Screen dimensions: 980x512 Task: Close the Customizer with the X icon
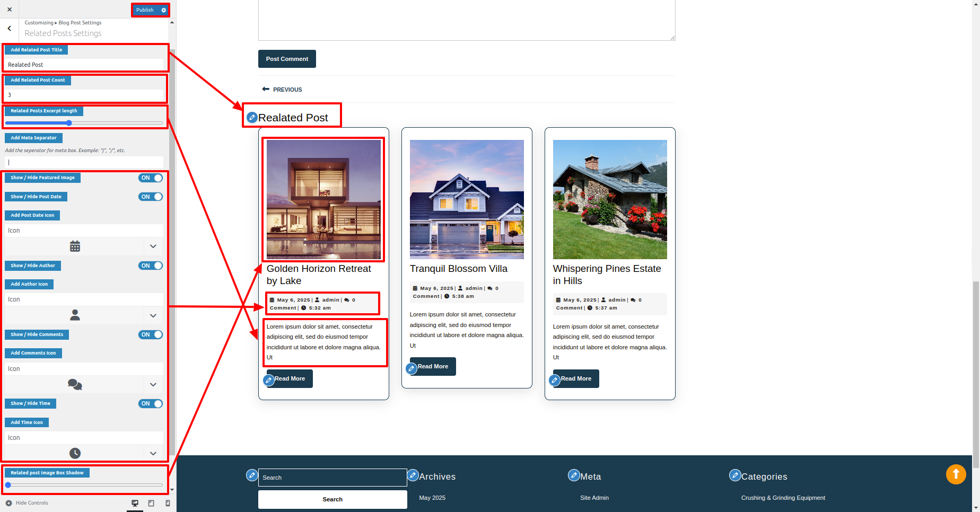coord(10,10)
